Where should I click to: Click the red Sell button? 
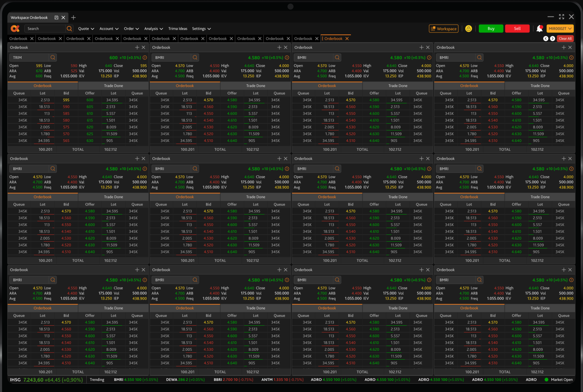click(x=517, y=29)
